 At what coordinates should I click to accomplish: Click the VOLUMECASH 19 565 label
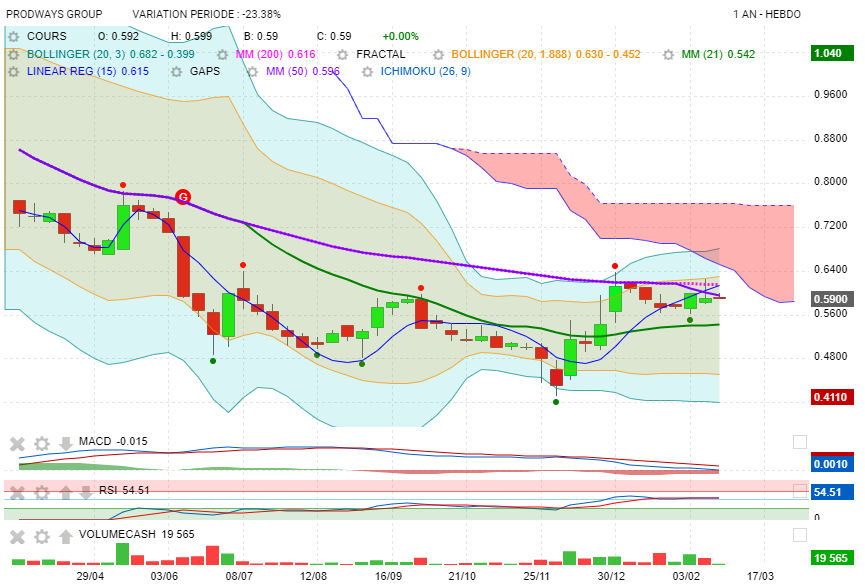pyautogui.click(x=137, y=534)
